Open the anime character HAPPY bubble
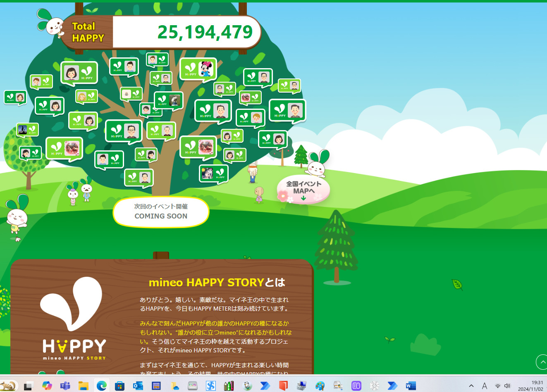Image resolution: width=547 pixels, height=392 pixels. click(213, 173)
